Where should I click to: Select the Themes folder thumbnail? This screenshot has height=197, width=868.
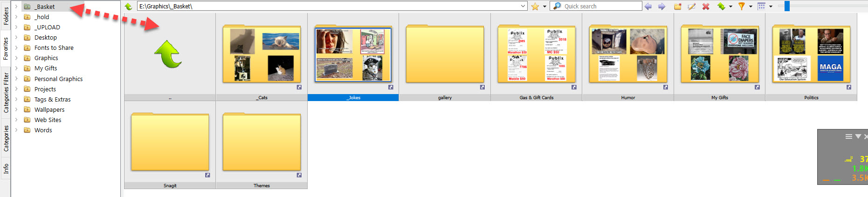tap(262, 142)
